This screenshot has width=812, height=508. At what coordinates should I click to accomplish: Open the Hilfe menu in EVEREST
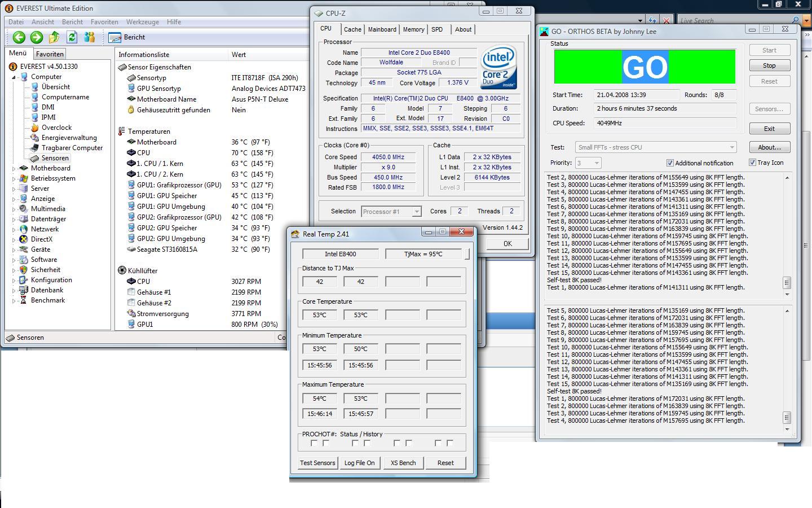pos(174,22)
